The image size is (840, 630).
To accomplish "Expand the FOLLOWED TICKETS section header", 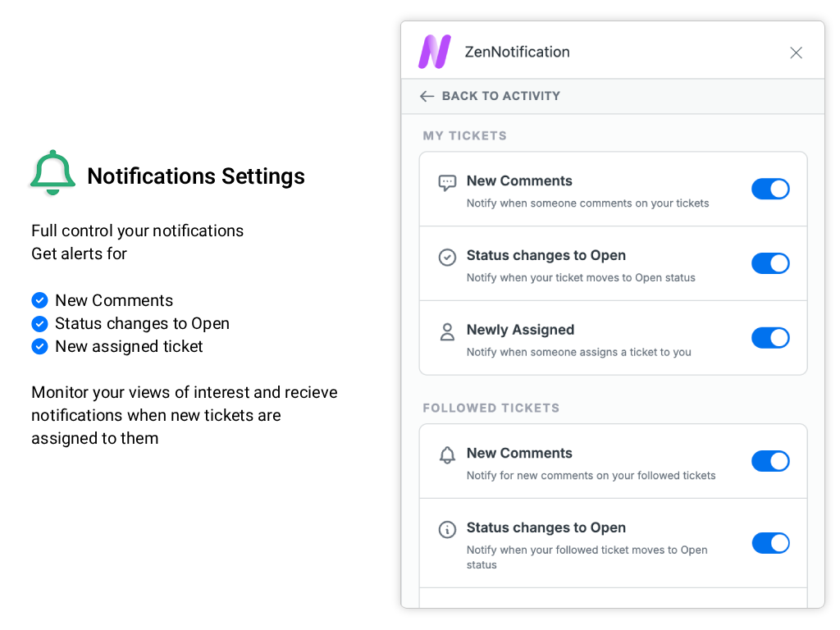I will pos(491,408).
